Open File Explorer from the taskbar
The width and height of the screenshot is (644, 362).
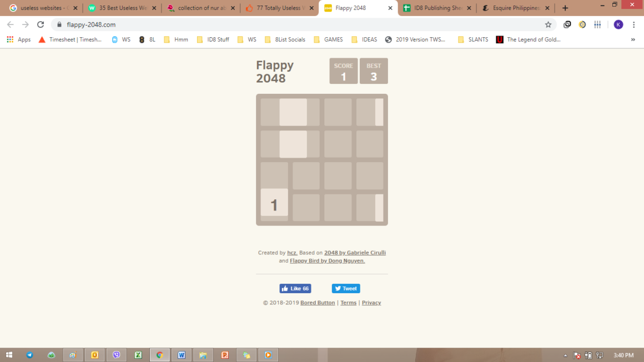coord(203,355)
